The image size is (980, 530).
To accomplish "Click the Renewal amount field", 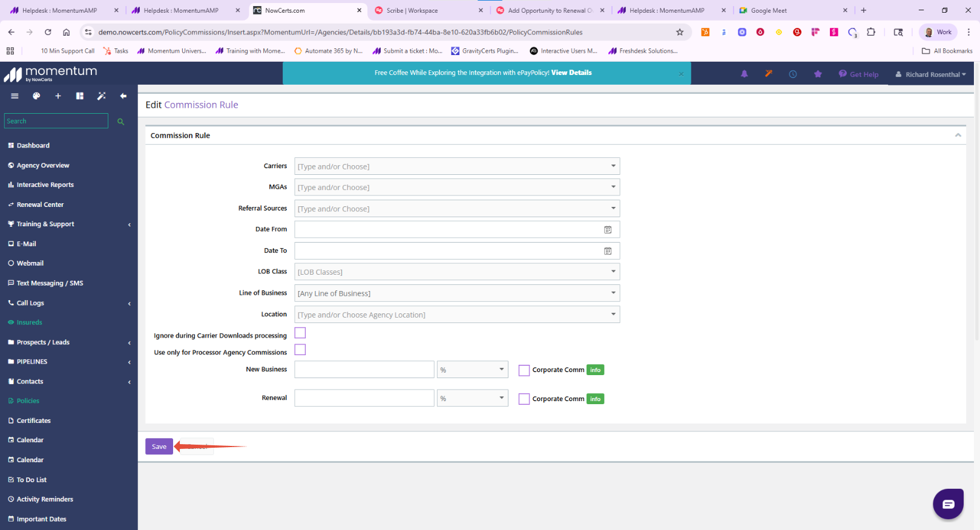I will 364,398.
